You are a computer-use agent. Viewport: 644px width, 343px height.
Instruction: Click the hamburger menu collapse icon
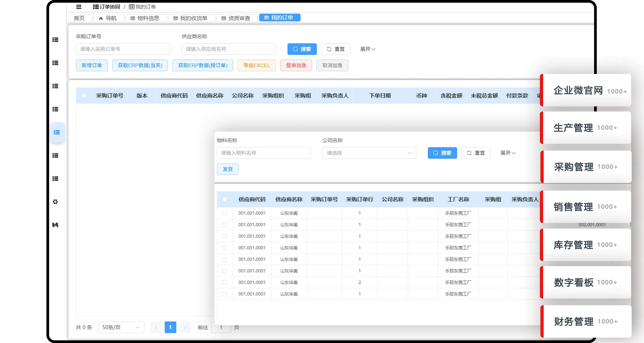(x=79, y=7)
